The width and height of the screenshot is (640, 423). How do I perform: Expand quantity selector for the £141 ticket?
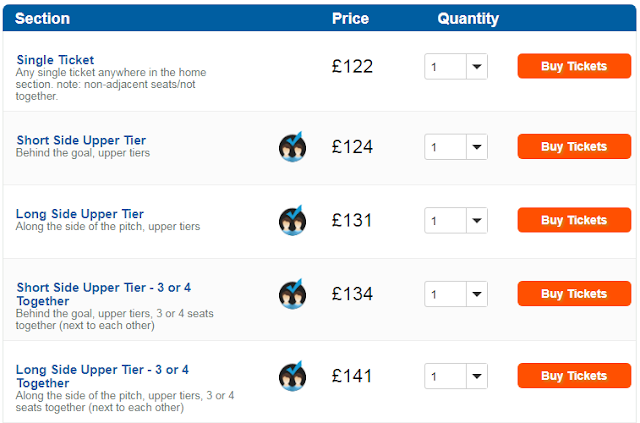pos(455,376)
